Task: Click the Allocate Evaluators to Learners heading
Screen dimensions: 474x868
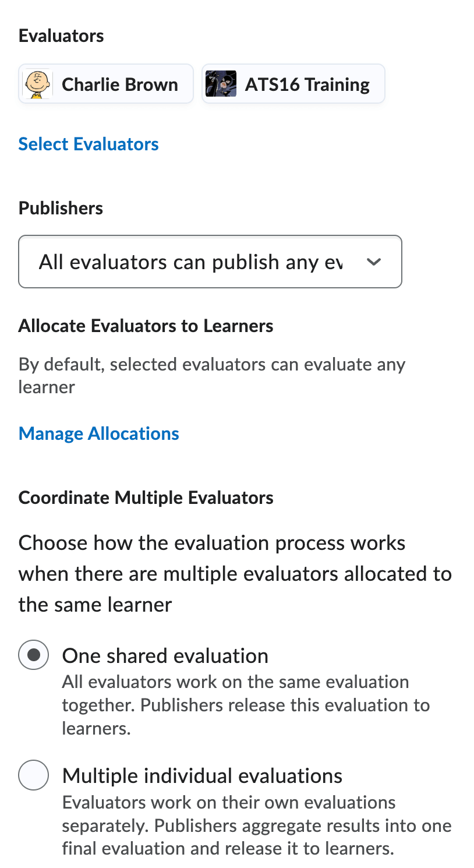Action: [146, 326]
